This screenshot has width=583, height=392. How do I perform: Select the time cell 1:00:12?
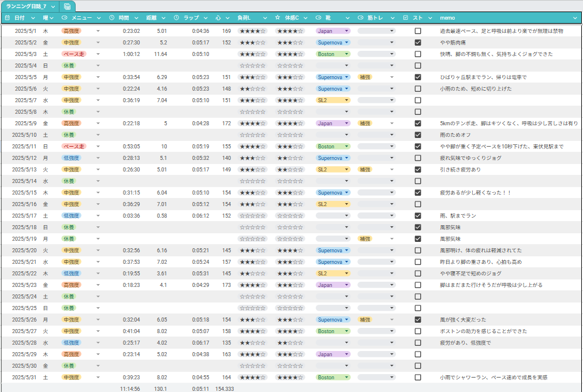coord(131,54)
